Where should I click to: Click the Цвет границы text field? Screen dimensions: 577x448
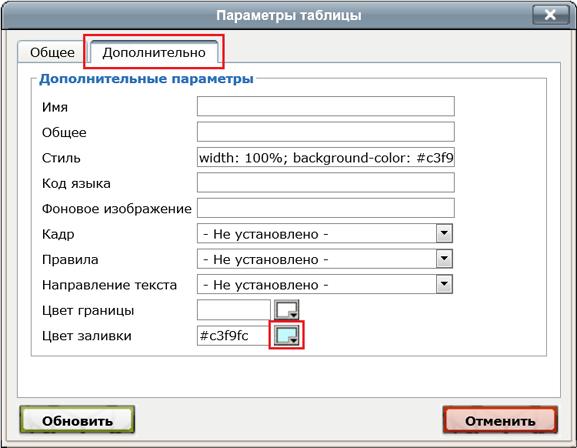(x=234, y=310)
